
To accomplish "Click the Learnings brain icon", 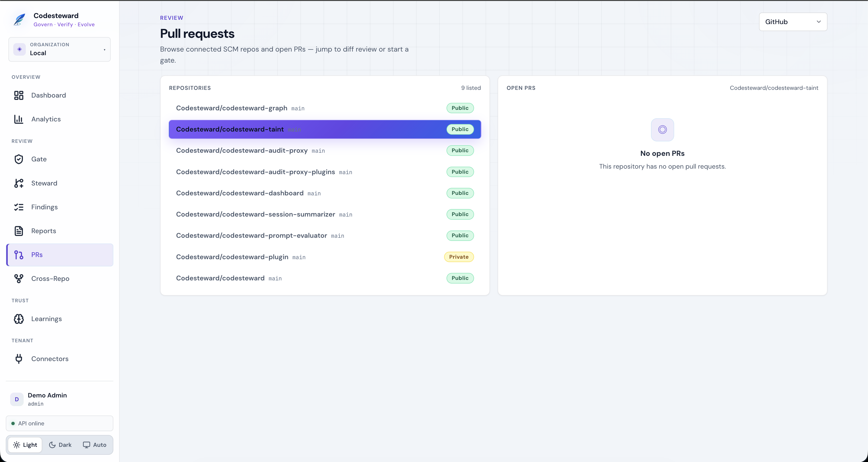I will point(19,319).
